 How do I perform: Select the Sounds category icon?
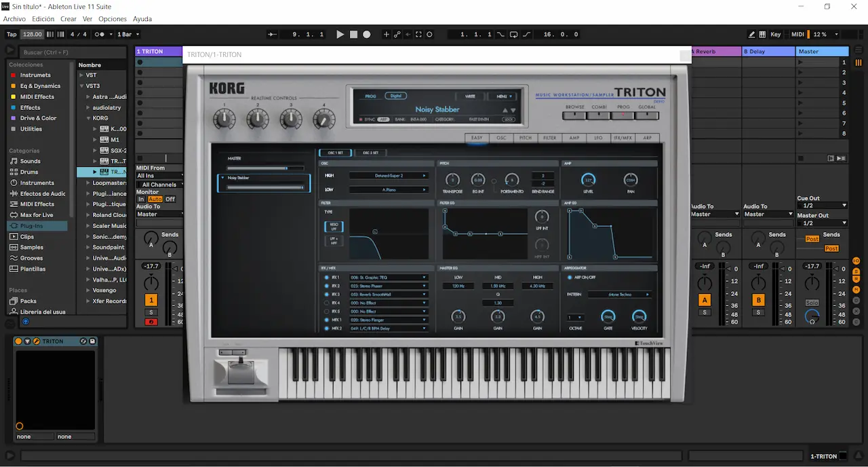[x=14, y=161]
